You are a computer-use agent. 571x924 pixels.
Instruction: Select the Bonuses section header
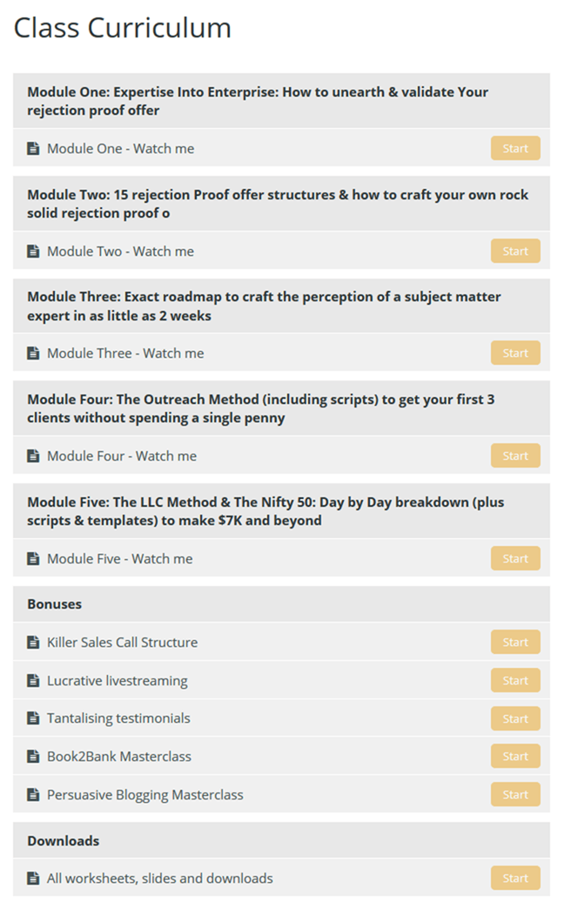click(55, 604)
